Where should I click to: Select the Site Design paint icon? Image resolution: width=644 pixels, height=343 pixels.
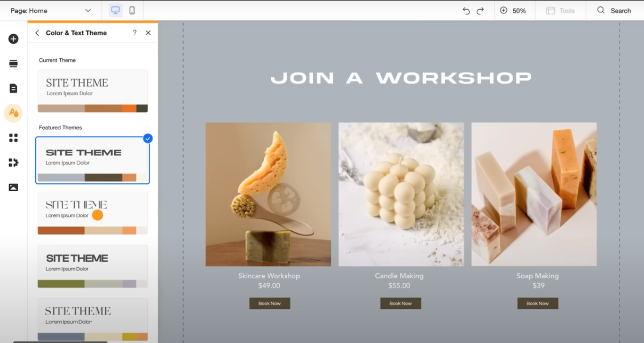[x=13, y=113]
